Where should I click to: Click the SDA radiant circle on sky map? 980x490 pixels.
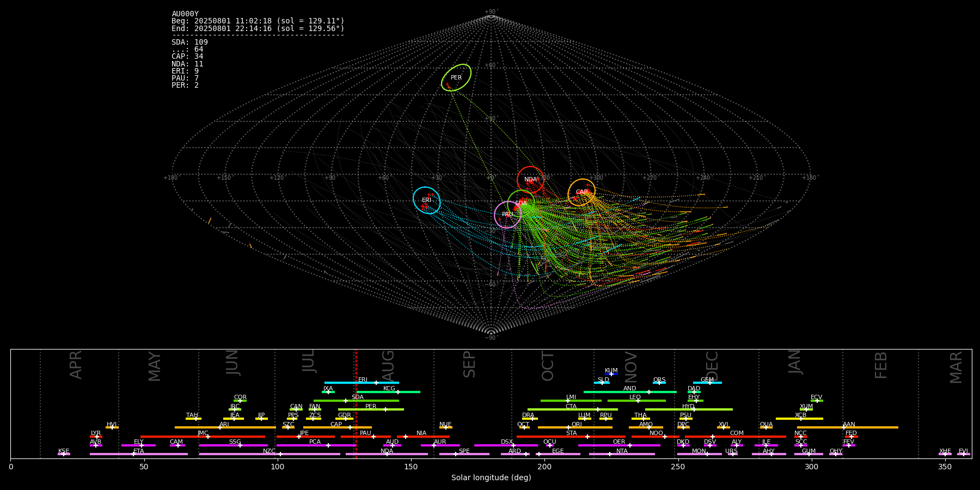521,203
